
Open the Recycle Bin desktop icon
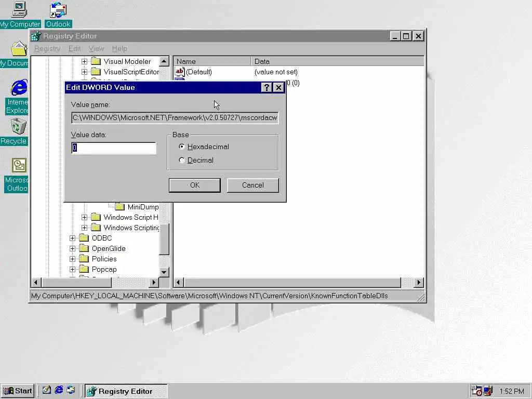point(18,126)
